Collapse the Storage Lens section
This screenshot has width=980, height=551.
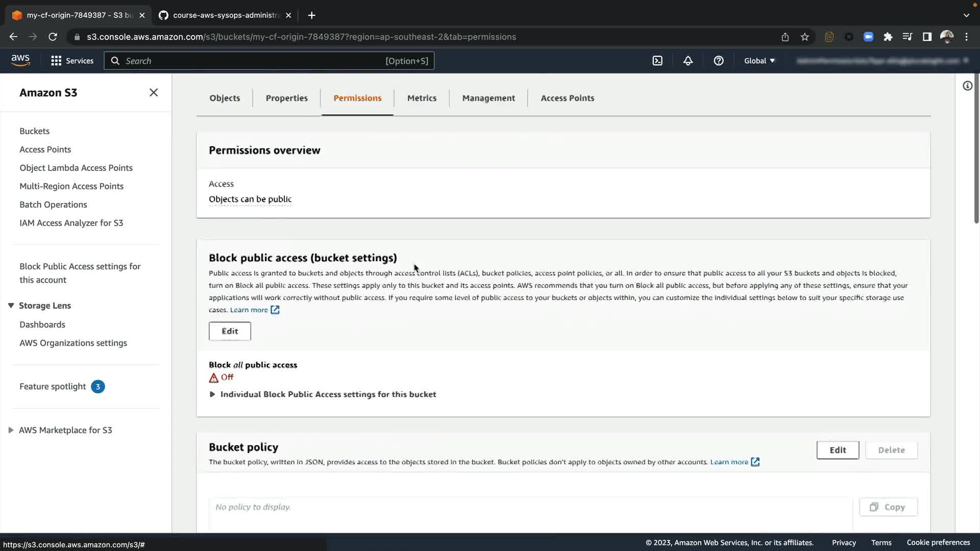point(11,306)
